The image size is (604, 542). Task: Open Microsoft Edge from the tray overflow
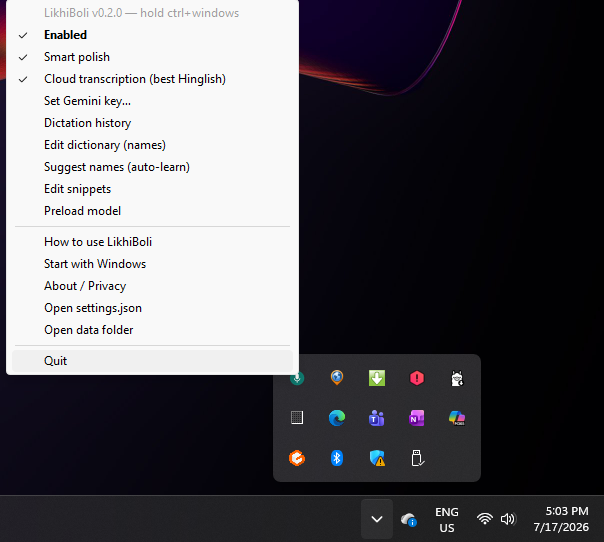pyautogui.click(x=337, y=418)
